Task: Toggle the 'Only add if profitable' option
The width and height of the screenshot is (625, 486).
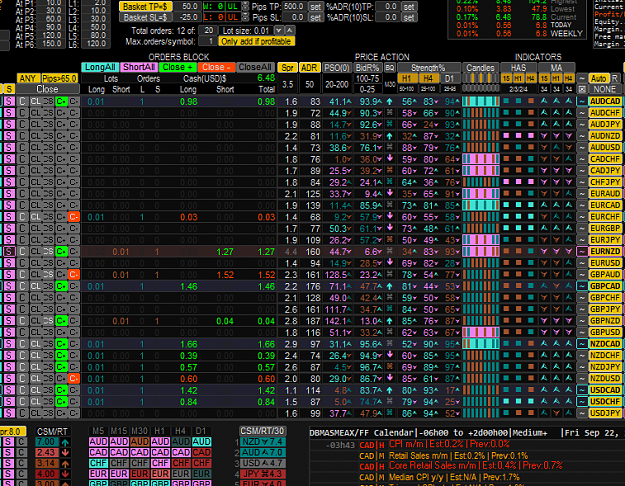Action: 256,41
